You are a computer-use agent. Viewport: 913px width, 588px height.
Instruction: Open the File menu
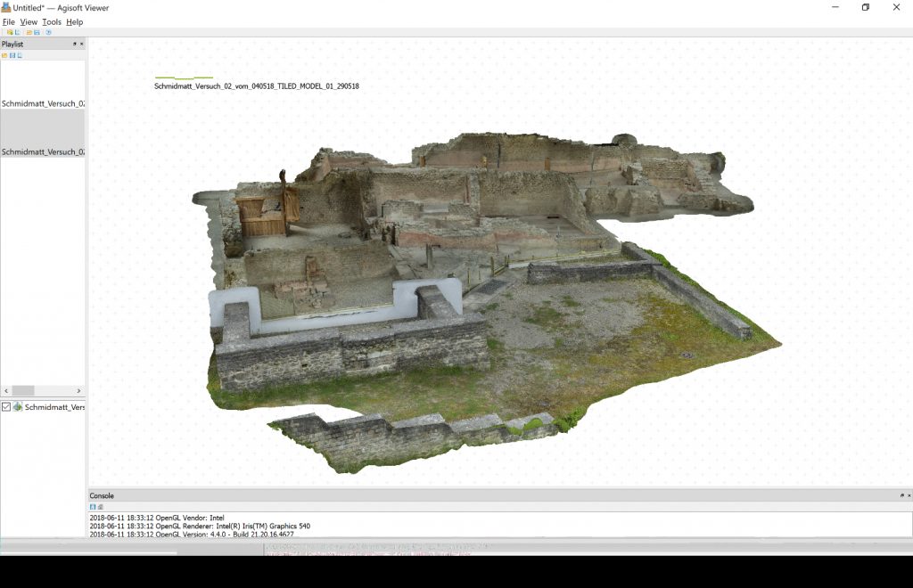click(x=9, y=21)
